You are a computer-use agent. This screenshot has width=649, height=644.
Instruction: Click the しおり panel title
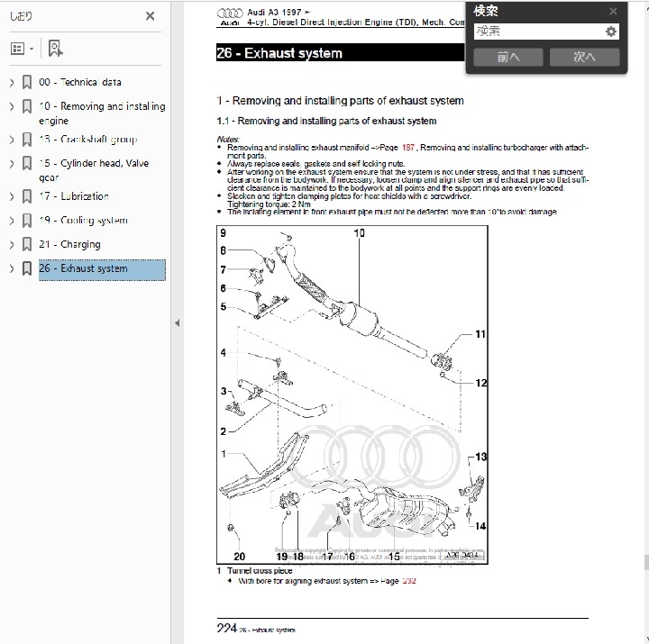[21, 16]
